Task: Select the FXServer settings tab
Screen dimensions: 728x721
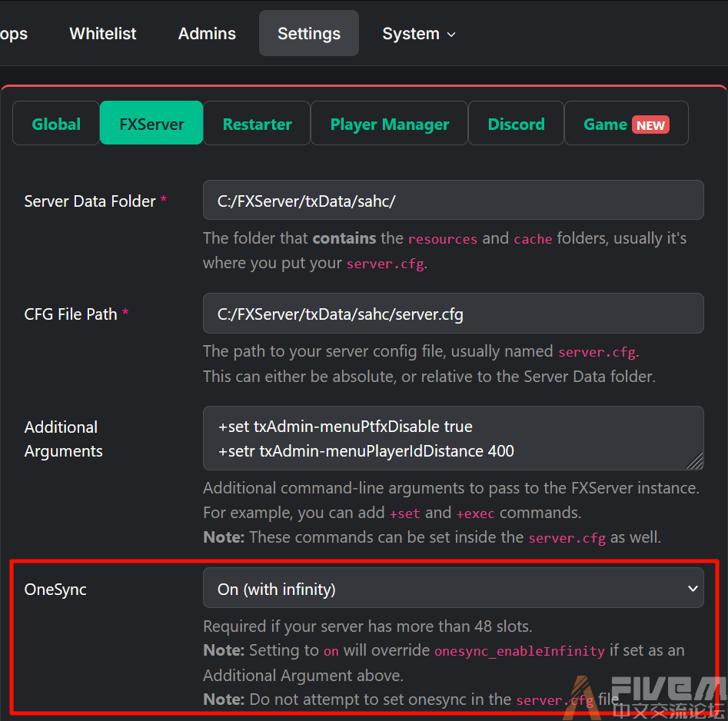Action: tap(151, 124)
